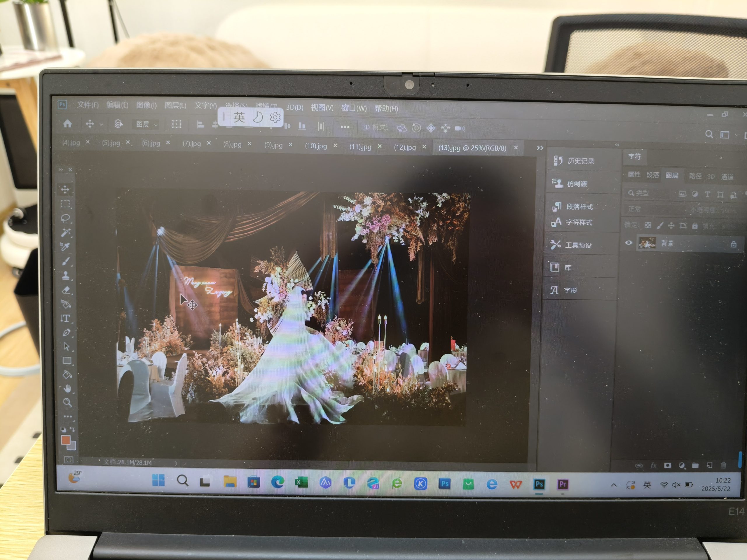Viewport: 747px width, 560px height.
Task: Select the Clone Stamp tool
Action: (66, 275)
